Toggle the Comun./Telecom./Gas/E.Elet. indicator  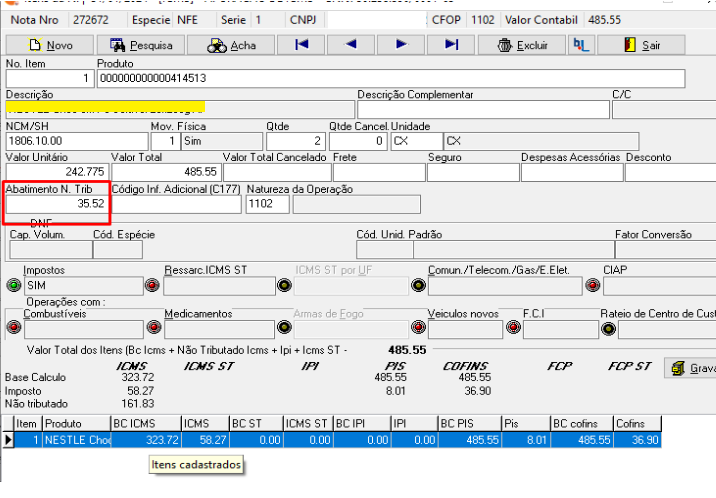tap(418, 285)
